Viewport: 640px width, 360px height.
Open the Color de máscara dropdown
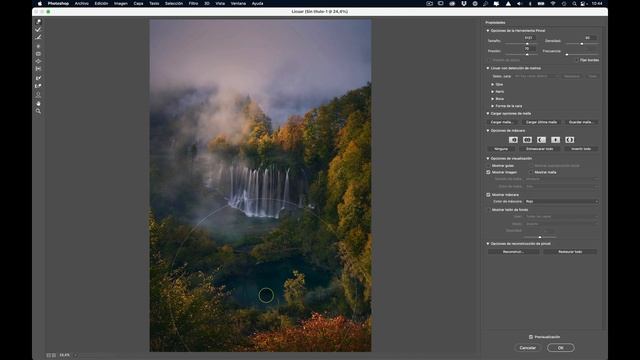pyautogui.click(x=562, y=202)
